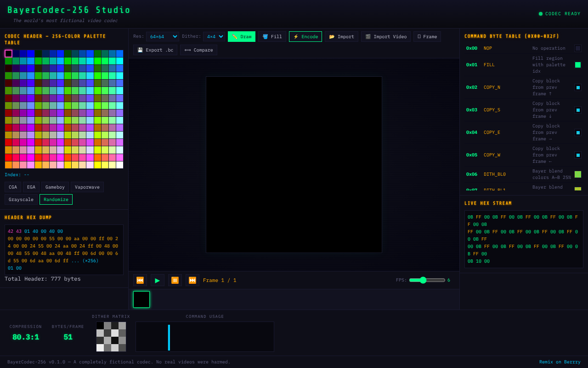
Task: Select the COPY_S command name
Action: pos(492,110)
